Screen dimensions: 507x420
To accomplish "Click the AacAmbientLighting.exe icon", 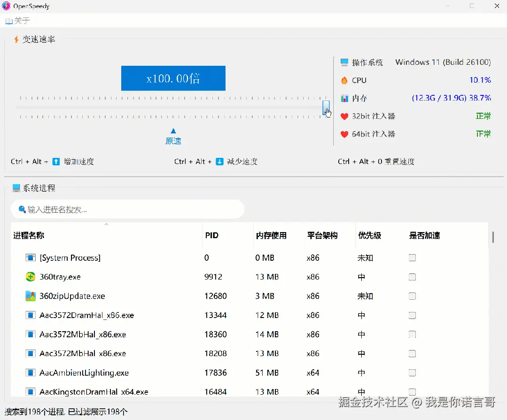I will point(31,373).
